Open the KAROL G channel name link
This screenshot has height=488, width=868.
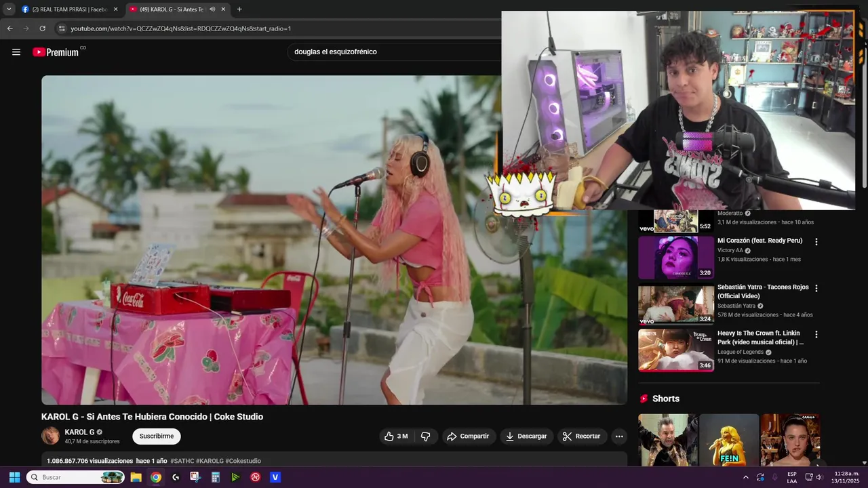(x=79, y=432)
